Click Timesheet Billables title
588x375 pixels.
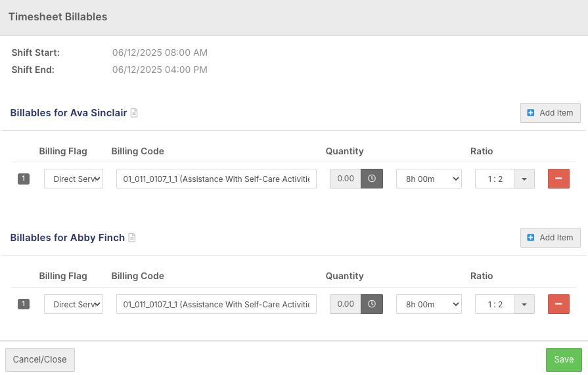point(58,17)
